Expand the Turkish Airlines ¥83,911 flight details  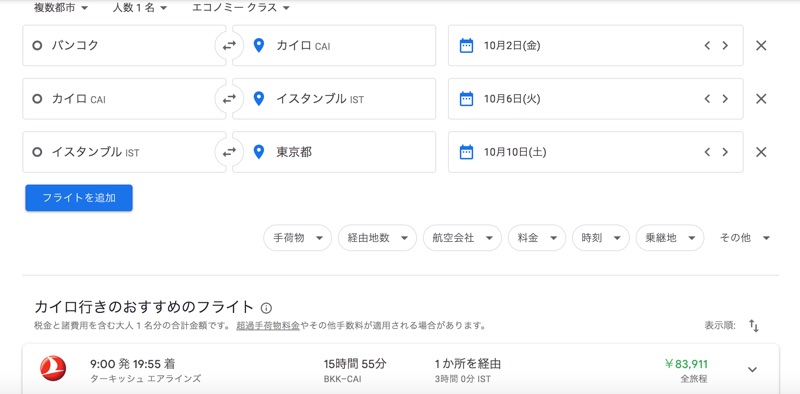pos(752,370)
